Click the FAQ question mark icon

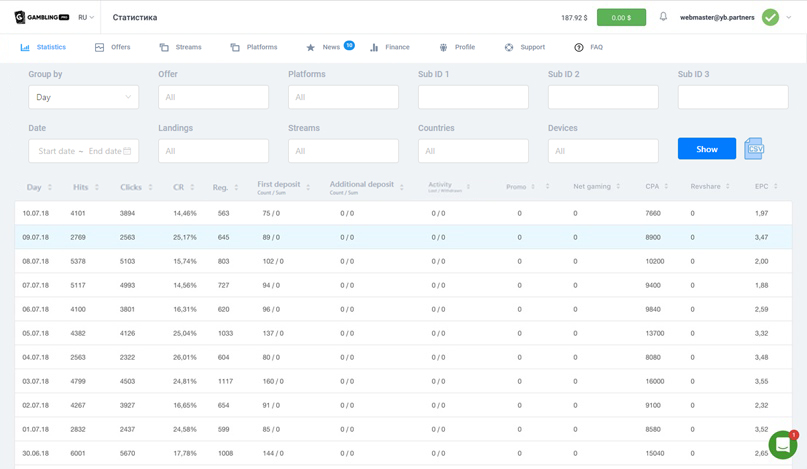click(578, 47)
